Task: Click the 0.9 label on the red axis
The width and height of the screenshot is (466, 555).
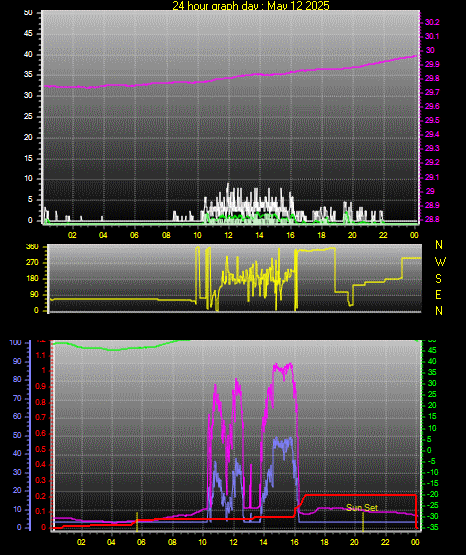Action: (41, 386)
